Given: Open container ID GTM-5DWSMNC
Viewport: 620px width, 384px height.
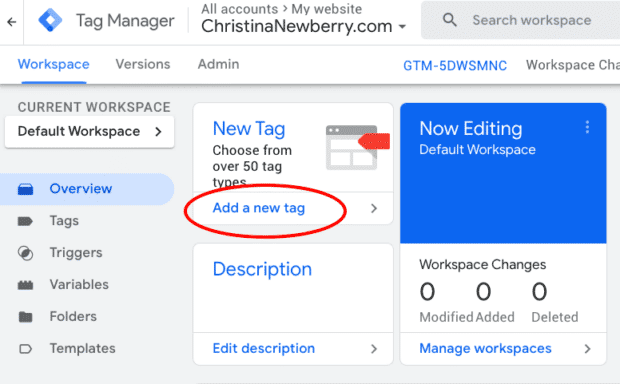Looking at the screenshot, I should pyautogui.click(x=455, y=65).
